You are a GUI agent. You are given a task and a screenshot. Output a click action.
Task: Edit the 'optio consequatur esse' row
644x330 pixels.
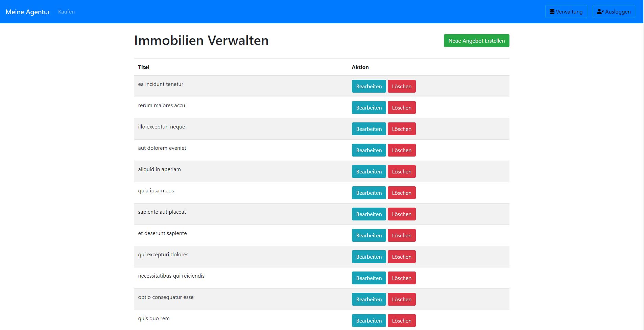[x=369, y=299]
